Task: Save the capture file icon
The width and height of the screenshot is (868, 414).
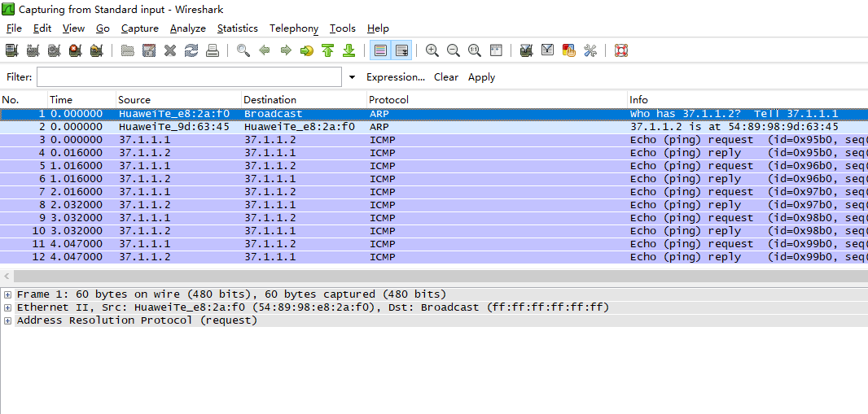Action: point(149,51)
